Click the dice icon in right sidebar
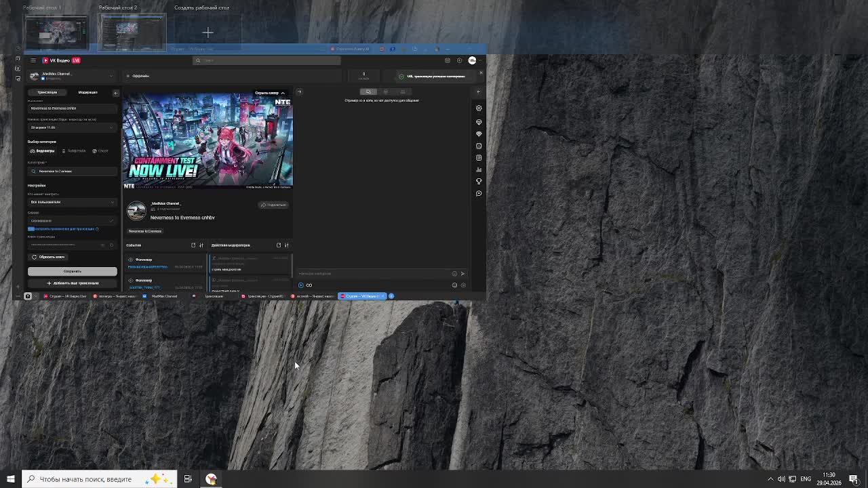Screen dimensions: 868x488 point(479,146)
